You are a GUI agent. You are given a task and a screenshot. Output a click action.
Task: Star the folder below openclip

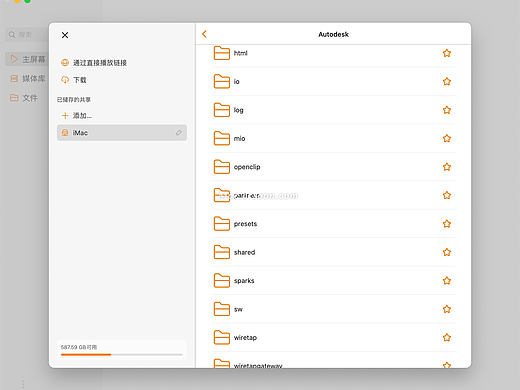(447, 195)
